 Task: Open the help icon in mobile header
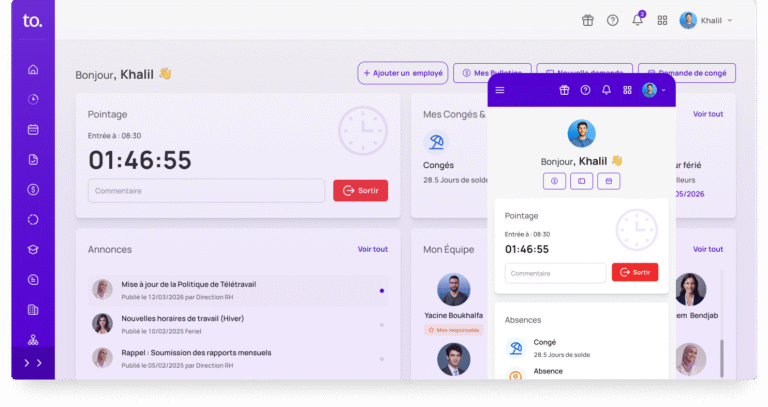585,90
